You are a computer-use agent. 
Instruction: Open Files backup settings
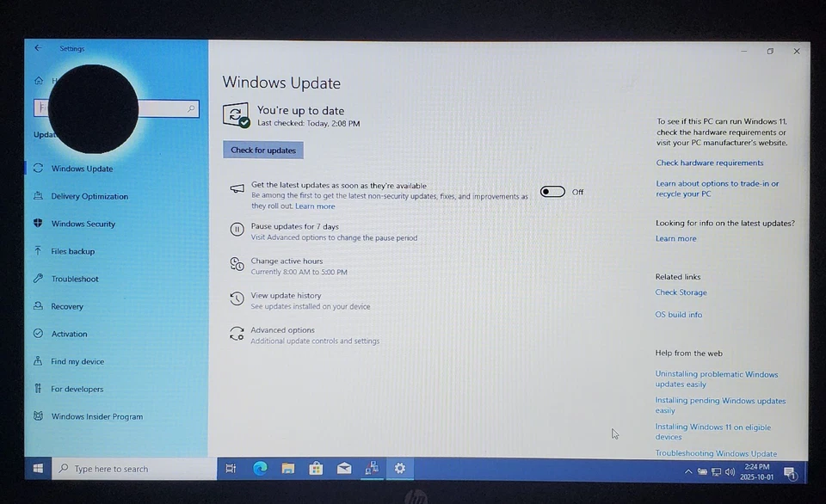pyautogui.click(x=74, y=251)
